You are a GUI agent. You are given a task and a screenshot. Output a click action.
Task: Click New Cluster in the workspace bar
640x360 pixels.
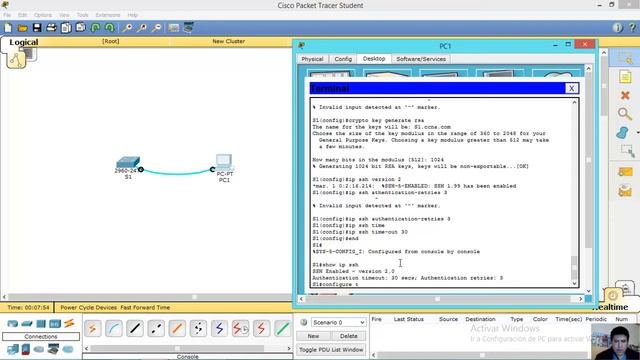[229, 41]
